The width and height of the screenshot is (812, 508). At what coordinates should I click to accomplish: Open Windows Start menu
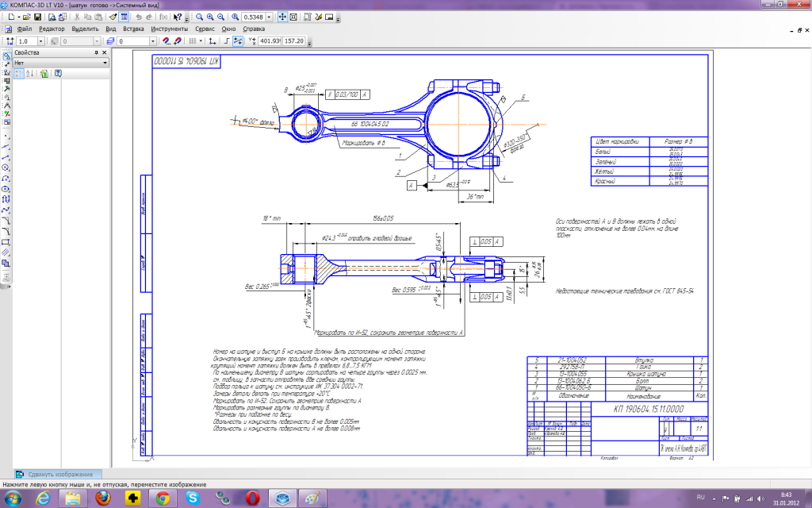(12, 498)
